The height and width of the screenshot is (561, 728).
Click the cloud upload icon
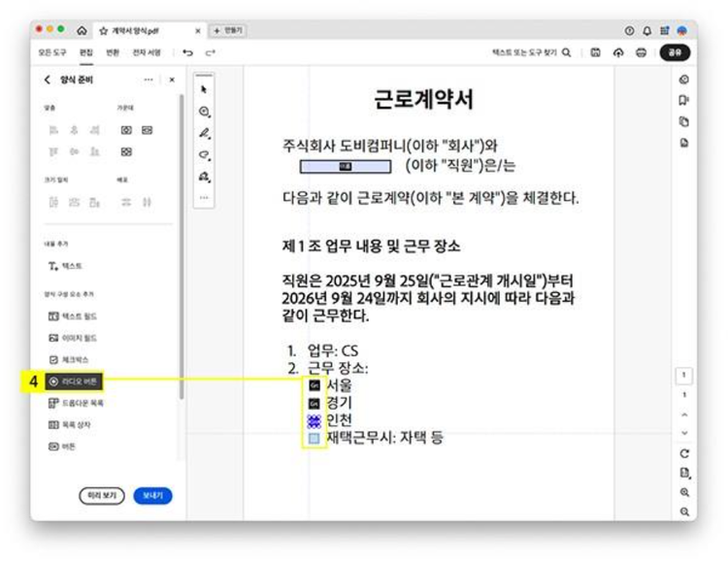[618, 53]
